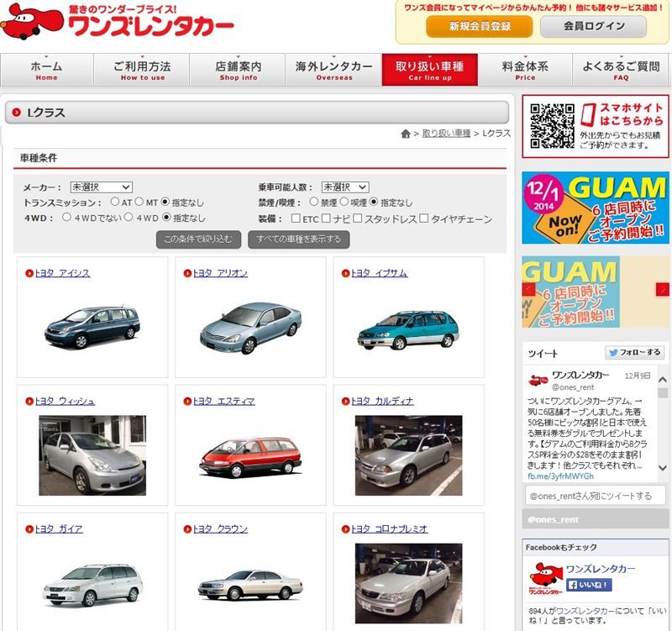Click the すべての車種を表示する button
672x631 pixels.
click(x=299, y=239)
